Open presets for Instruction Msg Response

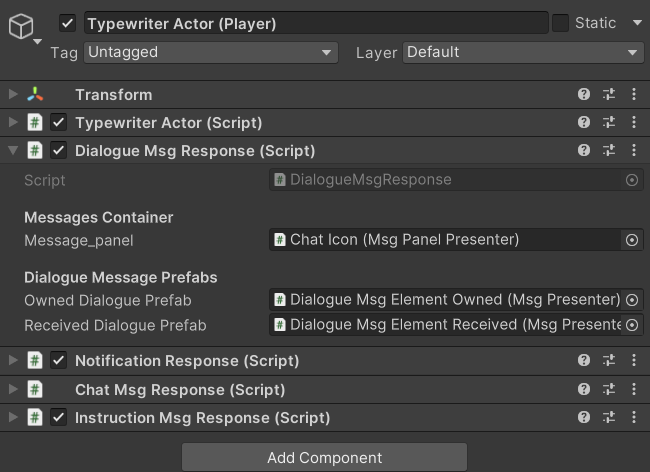(x=609, y=417)
